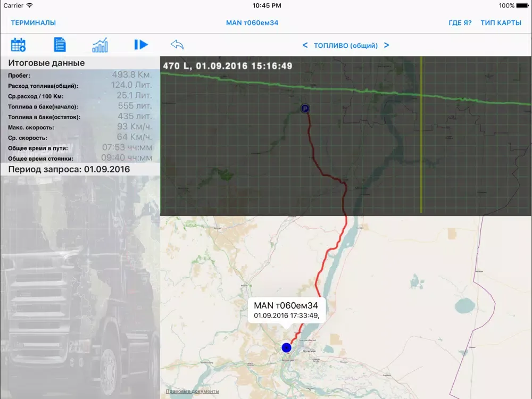Viewport: 532px width, 399px height.
Task: Select Период запроса: 01.09.2016 row
Action: (x=69, y=170)
